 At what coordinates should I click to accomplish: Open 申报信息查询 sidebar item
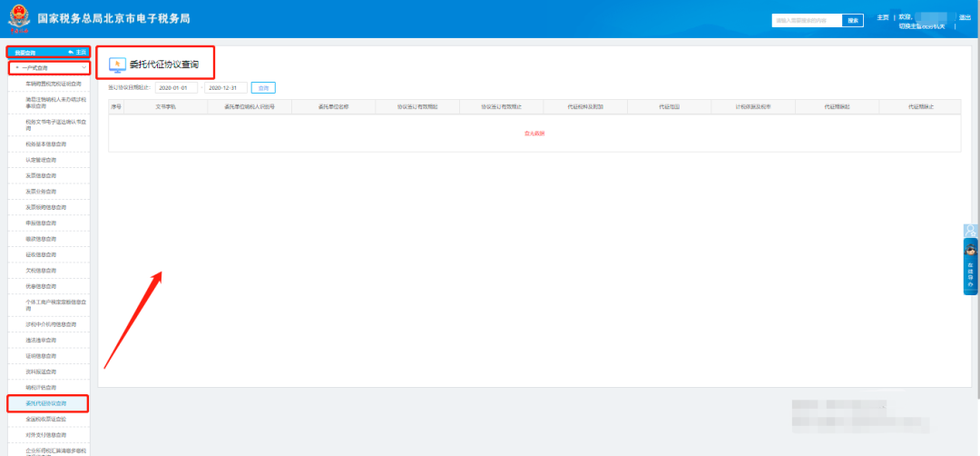pyautogui.click(x=41, y=223)
